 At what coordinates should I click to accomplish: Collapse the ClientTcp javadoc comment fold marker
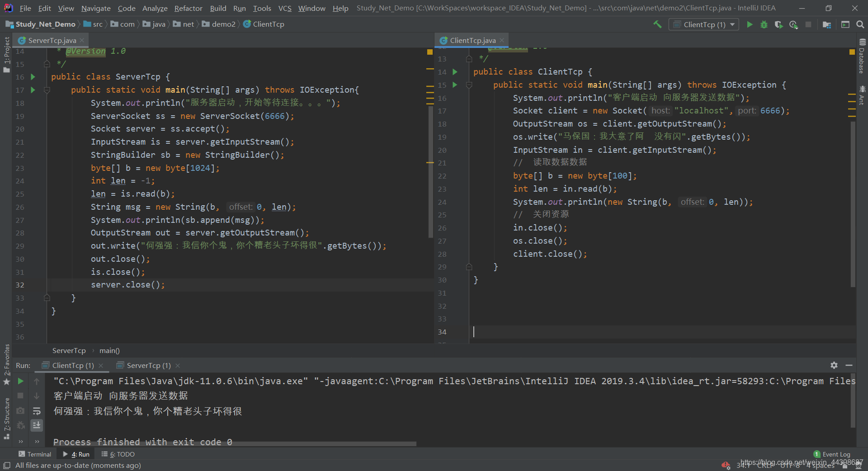pyautogui.click(x=469, y=59)
